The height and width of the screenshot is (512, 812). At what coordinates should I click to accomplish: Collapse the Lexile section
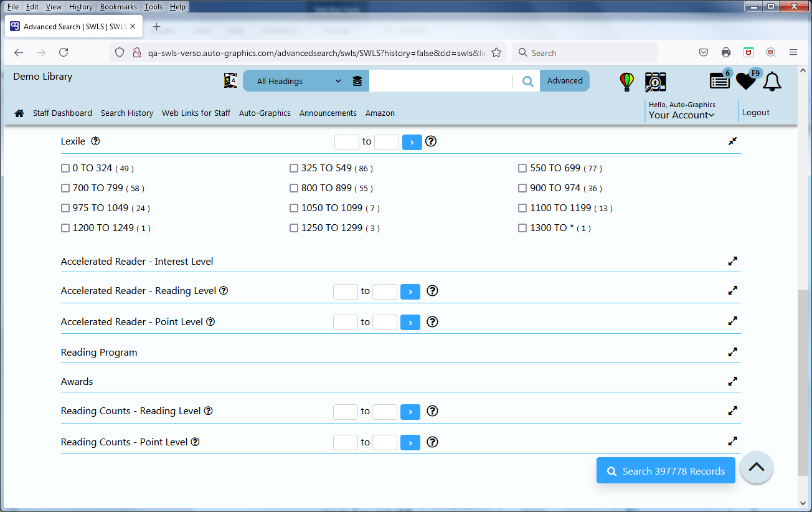coord(733,141)
